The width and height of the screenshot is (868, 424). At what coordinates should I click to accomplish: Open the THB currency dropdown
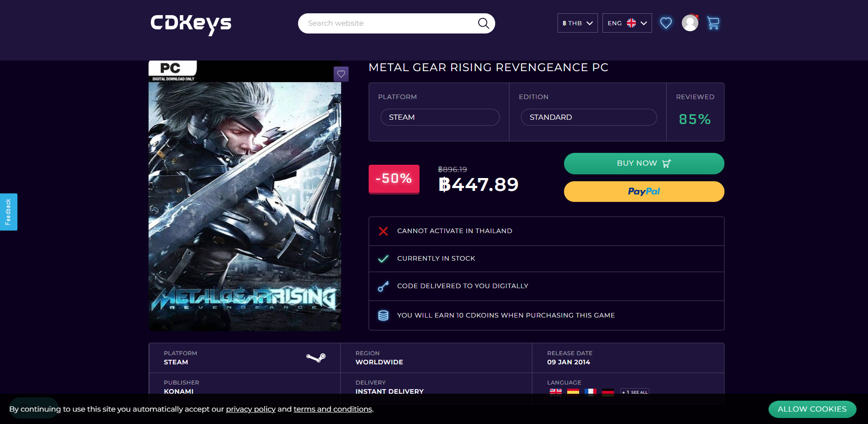click(x=577, y=23)
